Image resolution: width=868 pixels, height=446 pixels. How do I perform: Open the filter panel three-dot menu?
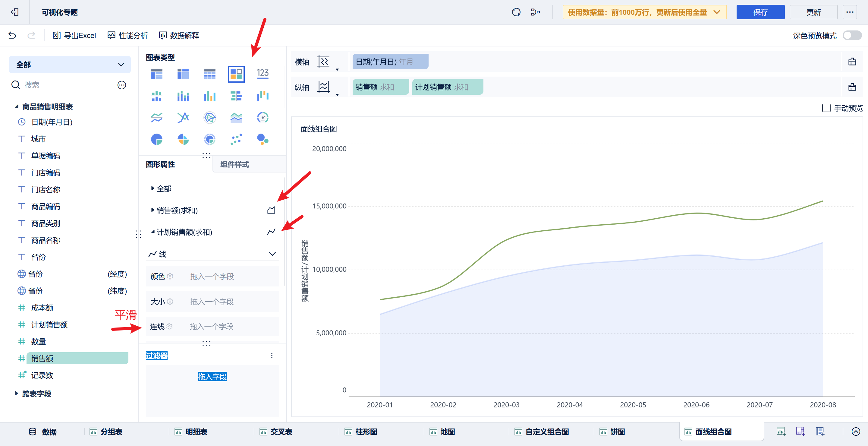tap(272, 356)
